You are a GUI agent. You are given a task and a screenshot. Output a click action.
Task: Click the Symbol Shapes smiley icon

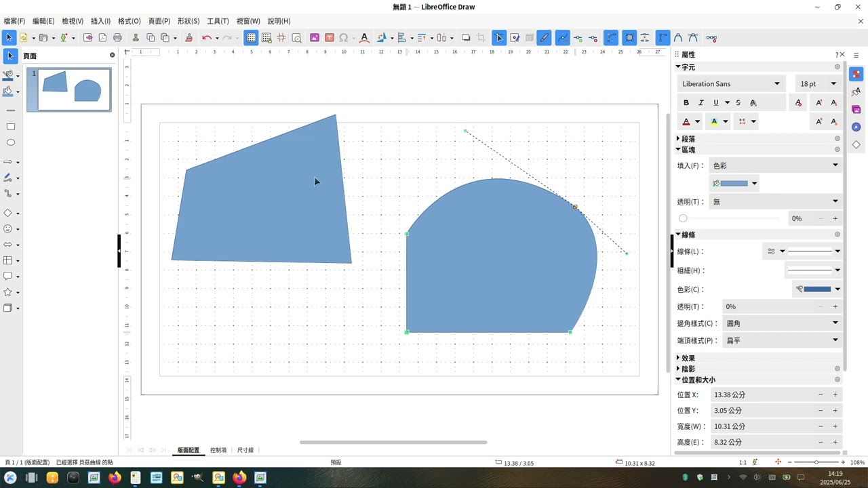tap(8, 229)
